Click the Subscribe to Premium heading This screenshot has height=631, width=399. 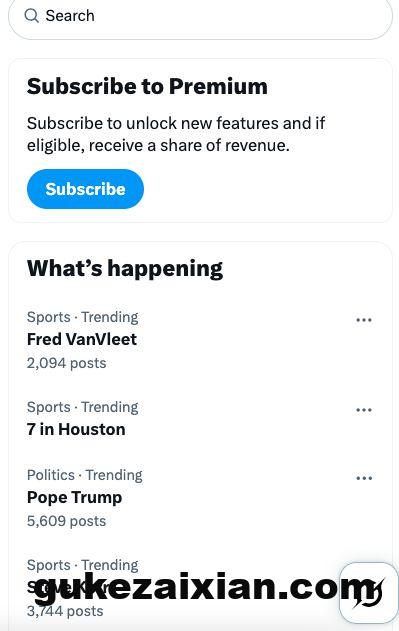(x=147, y=87)
